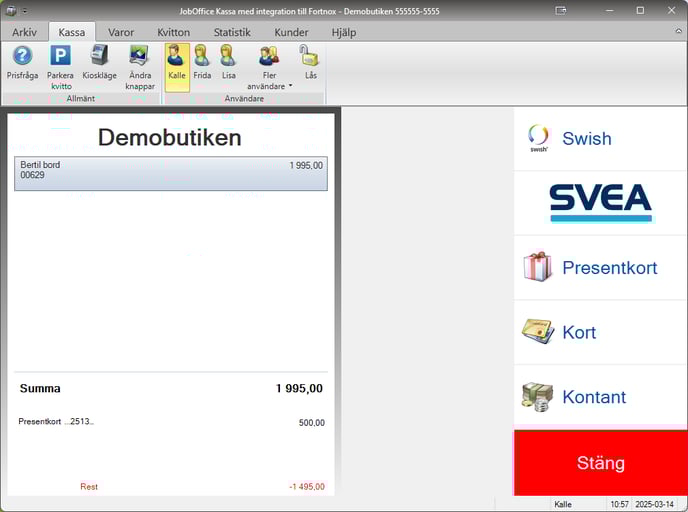Open the Hjälp tab
Image resolution: width=688 pixels, height=512 pixels.
344,32
